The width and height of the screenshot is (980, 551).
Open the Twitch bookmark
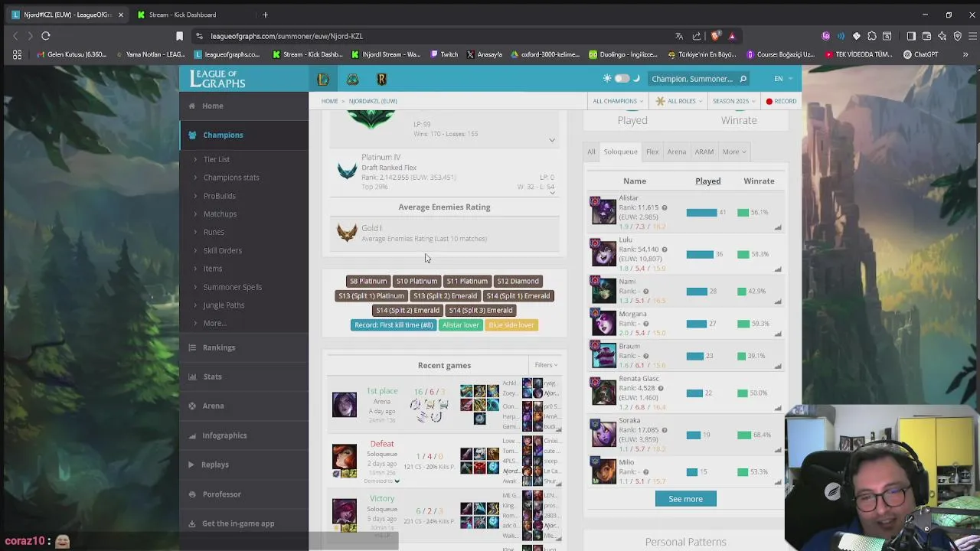tap(444, 54)
